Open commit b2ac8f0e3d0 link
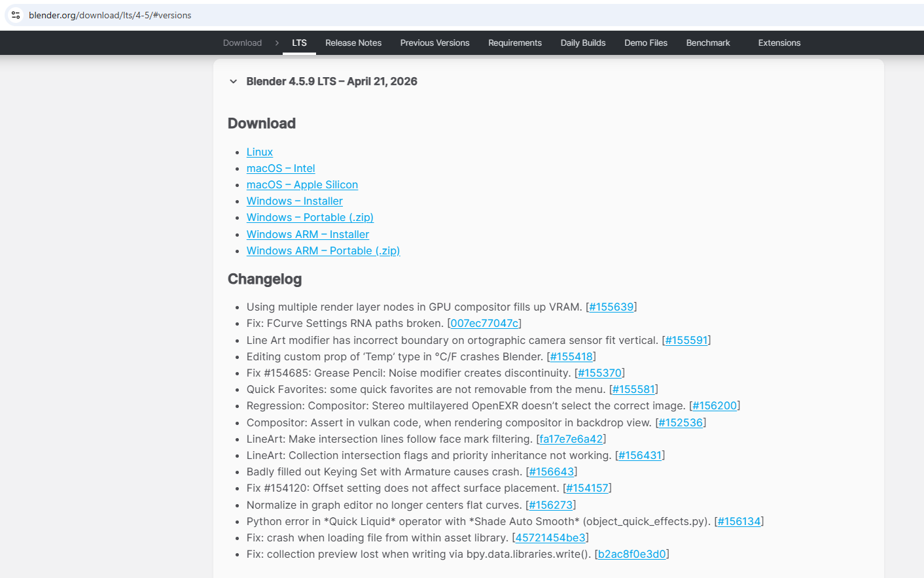 click(x=632, y=554)
